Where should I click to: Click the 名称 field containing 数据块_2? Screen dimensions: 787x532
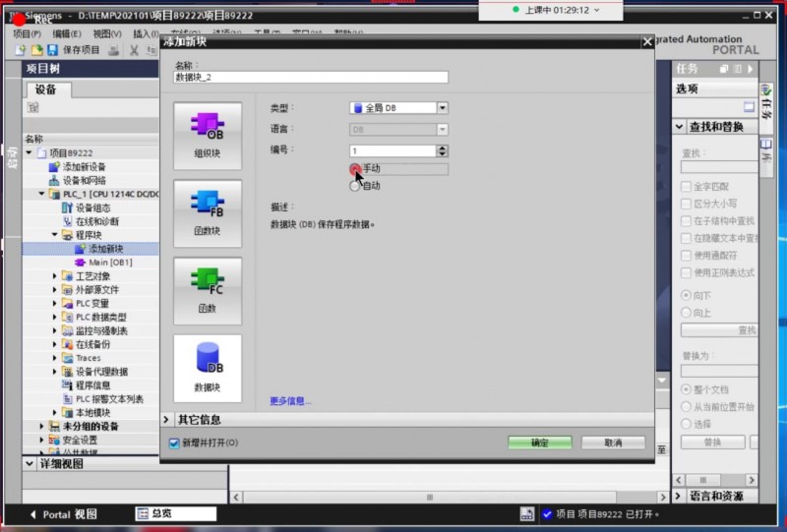point(311,78)
